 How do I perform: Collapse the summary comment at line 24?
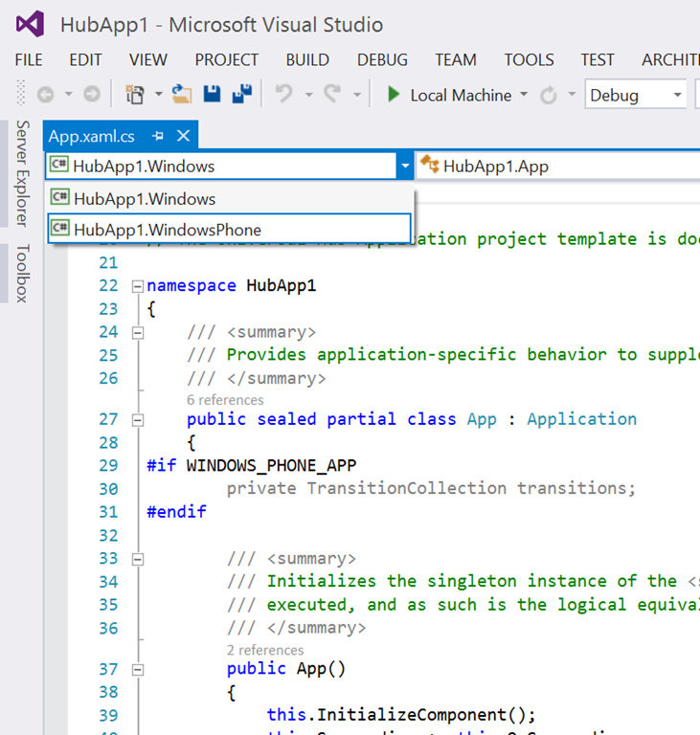coord(138,333)
